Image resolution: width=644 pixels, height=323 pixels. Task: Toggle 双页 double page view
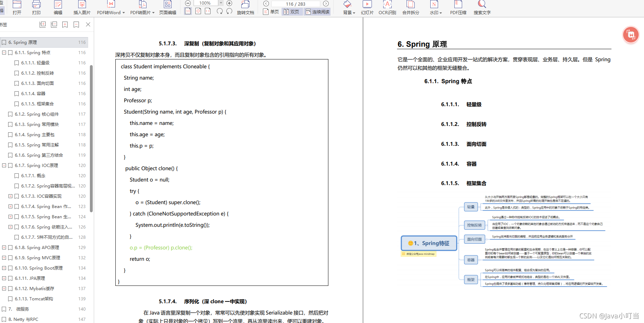click(292, 12)
